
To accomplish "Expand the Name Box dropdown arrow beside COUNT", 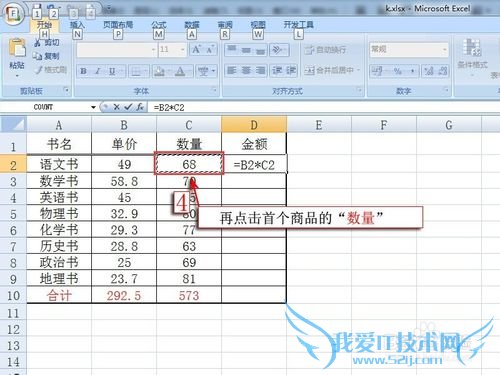I will click(93, 107).
